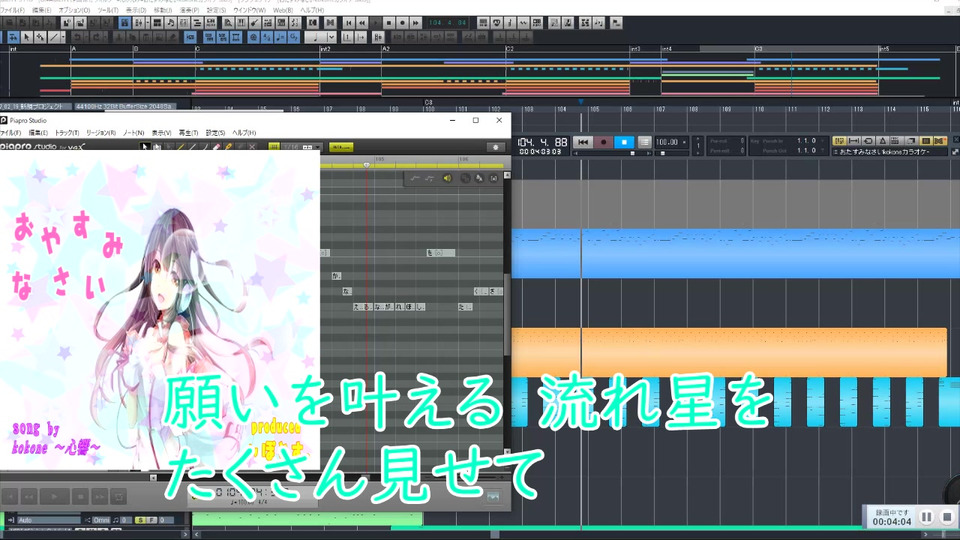The width and height of the screenshot is (960, 540).
Task: Click the range-width icon in transport panel
Action: tap(853, 141)
